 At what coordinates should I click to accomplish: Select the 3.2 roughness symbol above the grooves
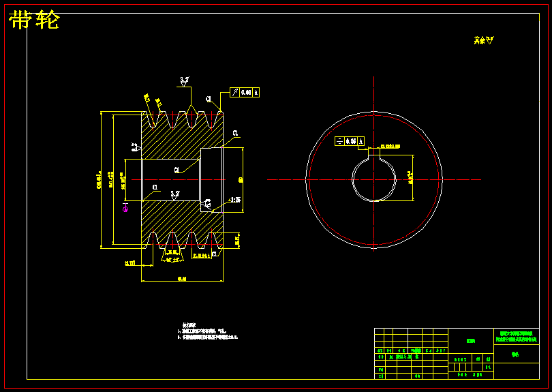pyautogui.click(x=185, y=82)
